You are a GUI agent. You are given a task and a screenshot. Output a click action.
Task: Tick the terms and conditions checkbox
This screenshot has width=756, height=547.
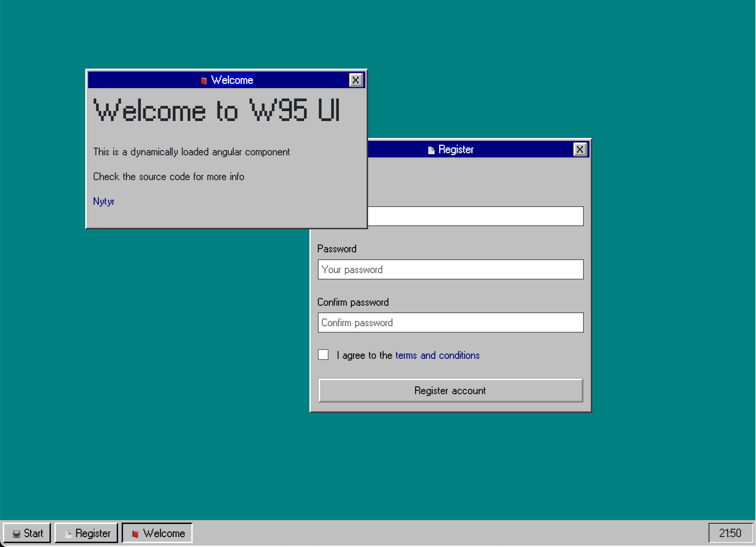pos(323,355)
